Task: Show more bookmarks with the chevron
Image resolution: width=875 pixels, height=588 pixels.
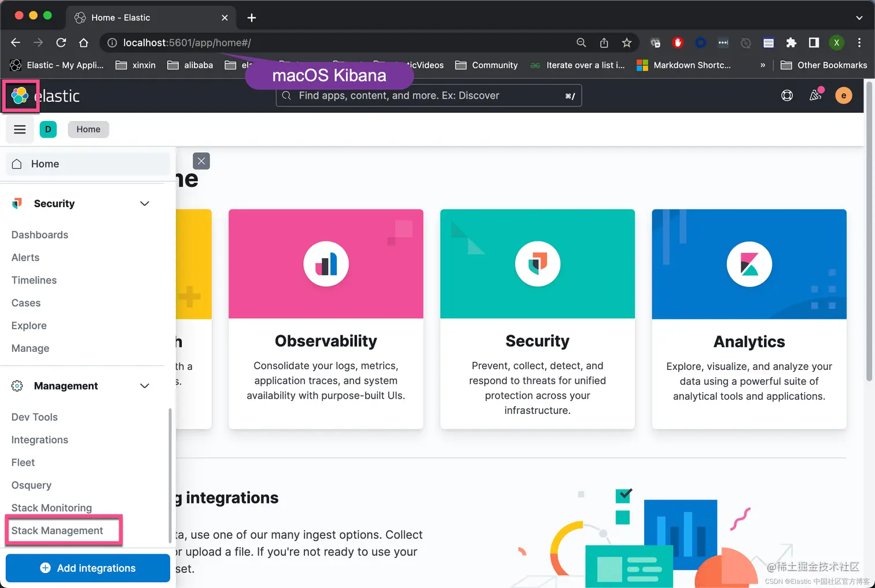Action: pos(763,65)
